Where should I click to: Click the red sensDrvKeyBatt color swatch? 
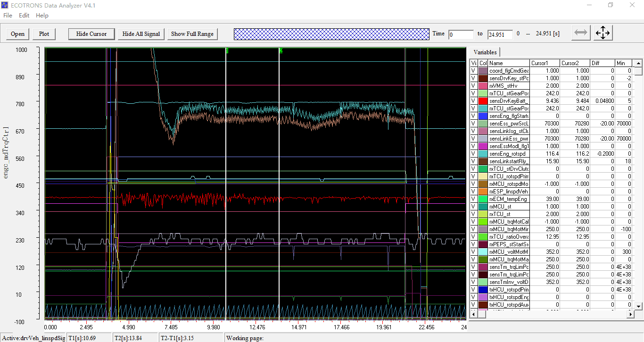483,101
